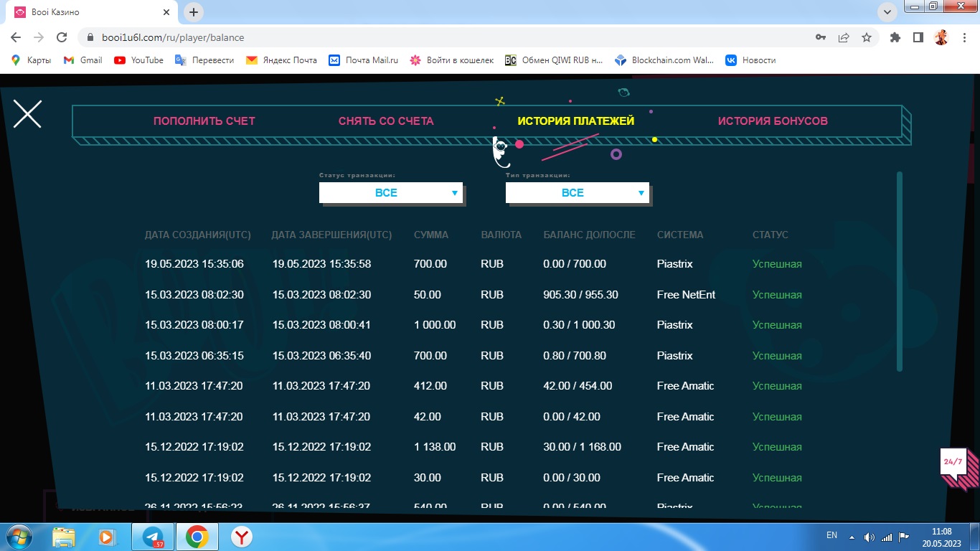Toggle the Chrome side panel
The image size is (980, 551).
point(918,37)
